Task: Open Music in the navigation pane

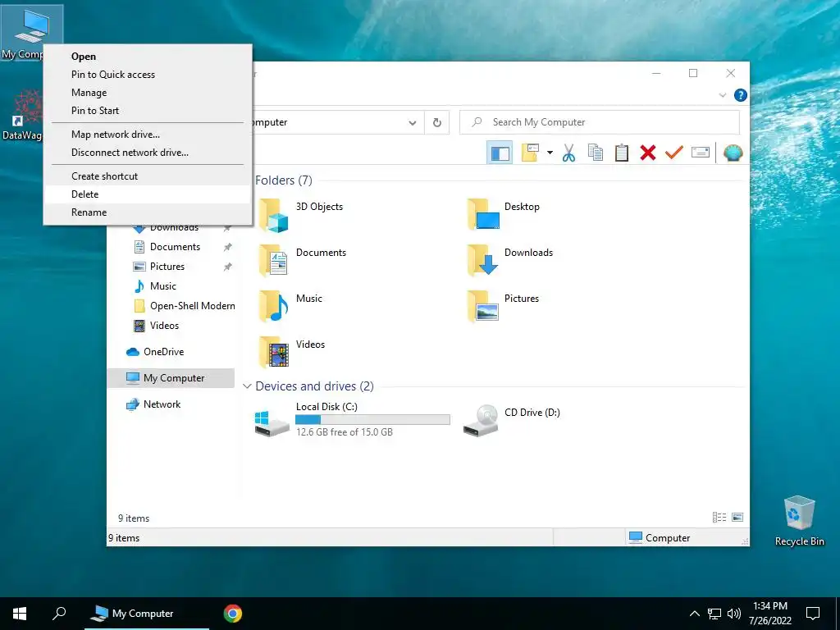Action: point(163,286)
